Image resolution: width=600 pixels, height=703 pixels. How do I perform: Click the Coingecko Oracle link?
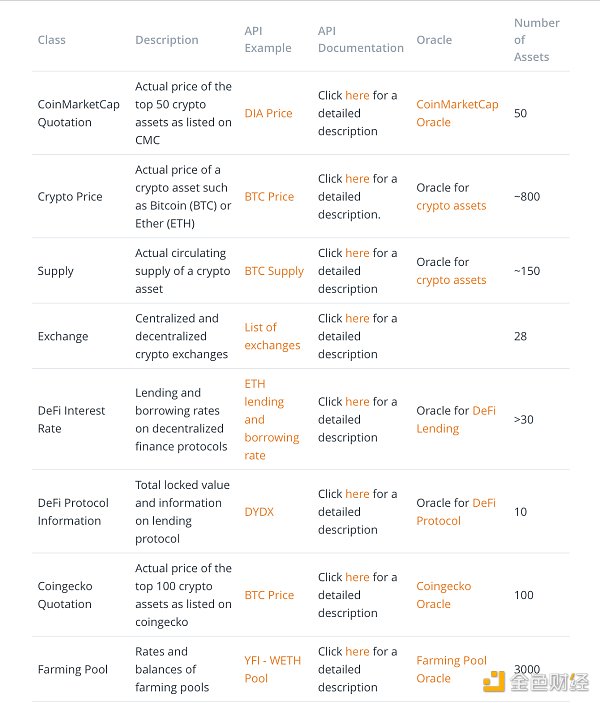(443, 595)
